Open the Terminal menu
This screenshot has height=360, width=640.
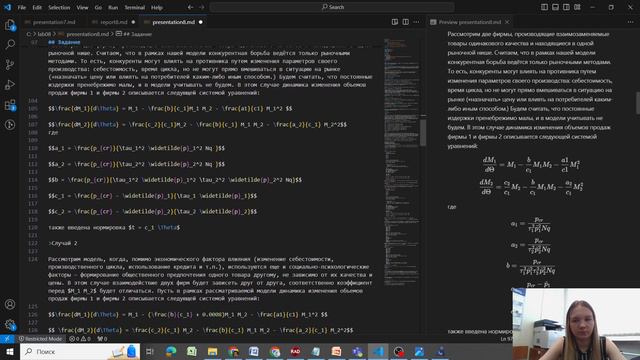tap(134, 7)
